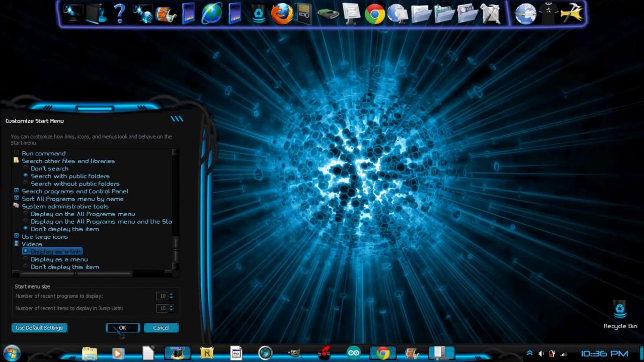Enable the Run command checkbox
The height and width of the screenshot is (362, 644).
click(17, 153)
